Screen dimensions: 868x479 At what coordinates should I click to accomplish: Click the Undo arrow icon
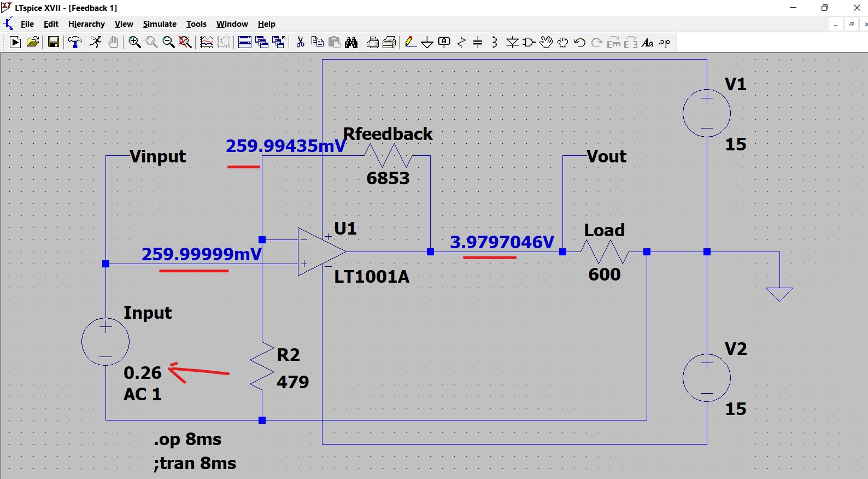point(580,43)
